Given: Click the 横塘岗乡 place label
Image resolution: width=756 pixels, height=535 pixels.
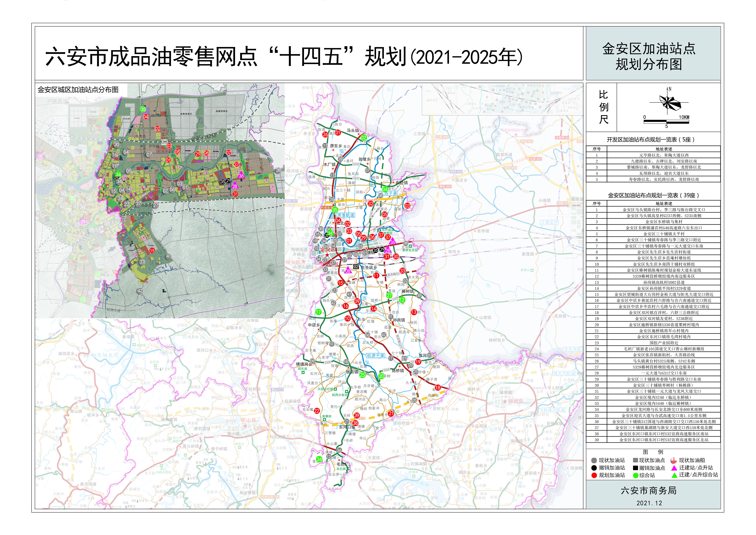Looking at the screenshot, I should click(304, 364).
